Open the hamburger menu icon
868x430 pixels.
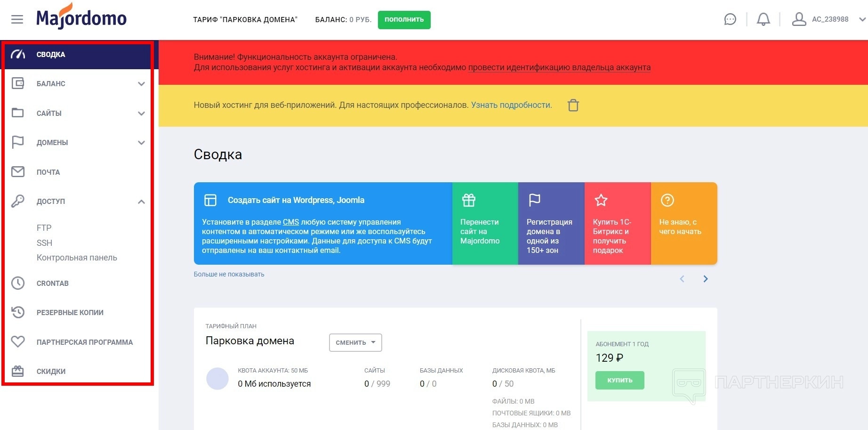click(17, 19)
